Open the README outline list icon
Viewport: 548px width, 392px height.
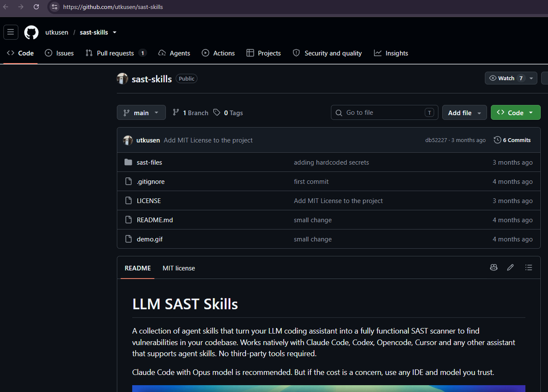(529, 268)
